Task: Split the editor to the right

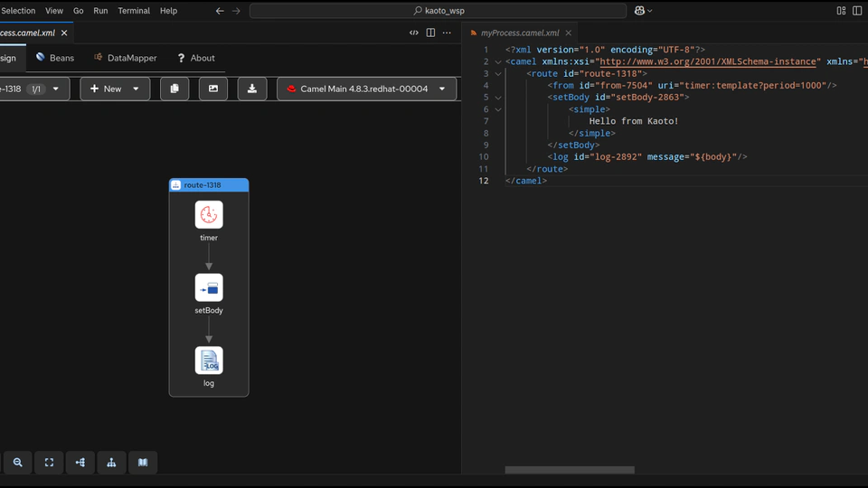Action: pyautogui.click(x=430, y=33)
